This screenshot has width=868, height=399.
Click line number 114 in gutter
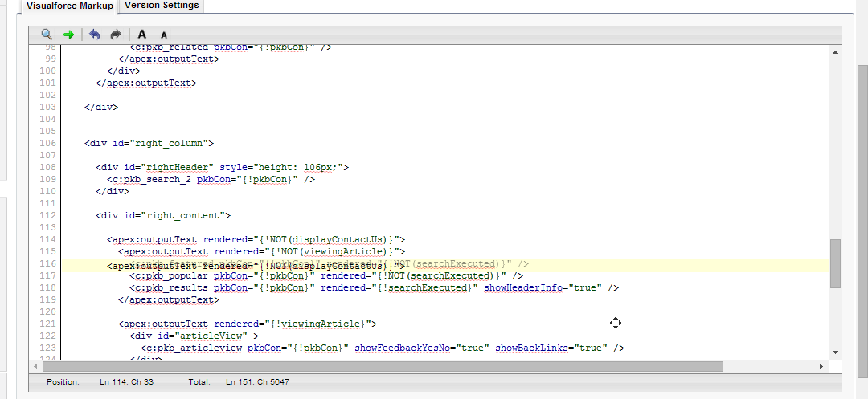[x=47, y=239]
